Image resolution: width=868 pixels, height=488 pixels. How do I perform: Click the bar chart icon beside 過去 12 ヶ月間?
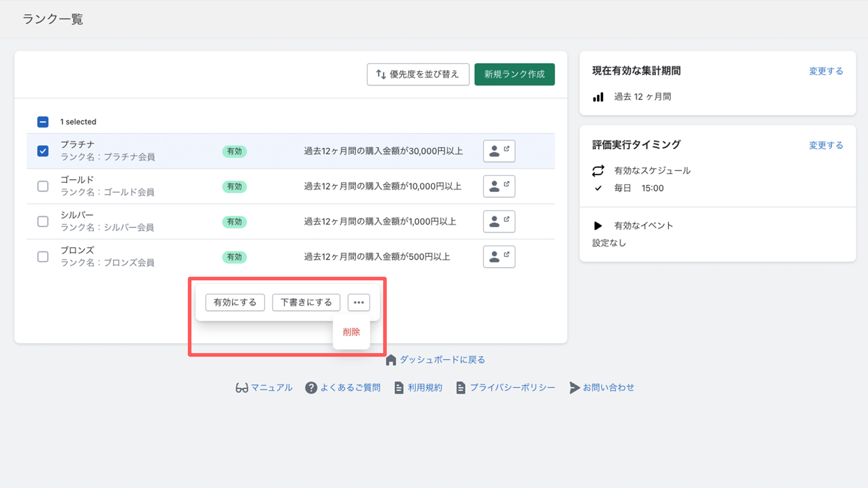point(598,97)
